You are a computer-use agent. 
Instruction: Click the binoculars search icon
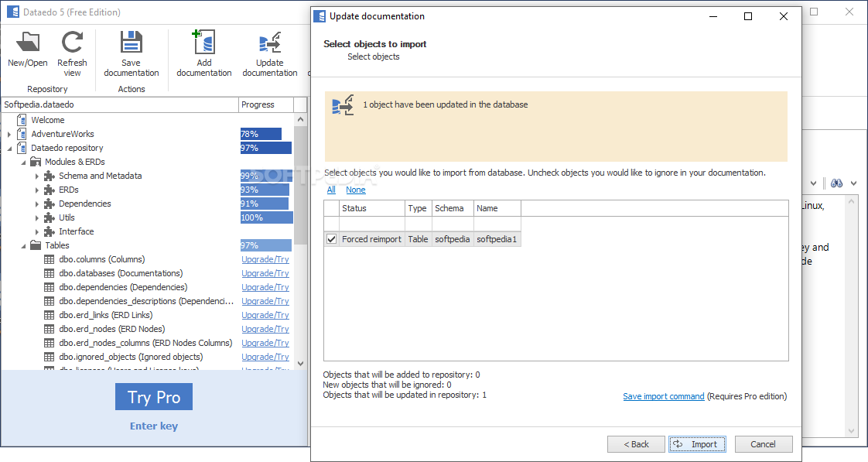(836, 183)
